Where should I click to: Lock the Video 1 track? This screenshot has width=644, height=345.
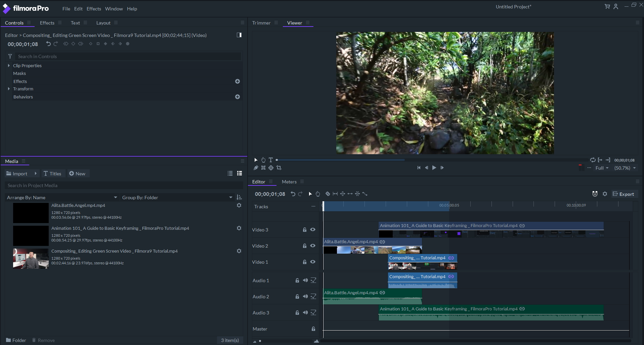click(304, 262)
